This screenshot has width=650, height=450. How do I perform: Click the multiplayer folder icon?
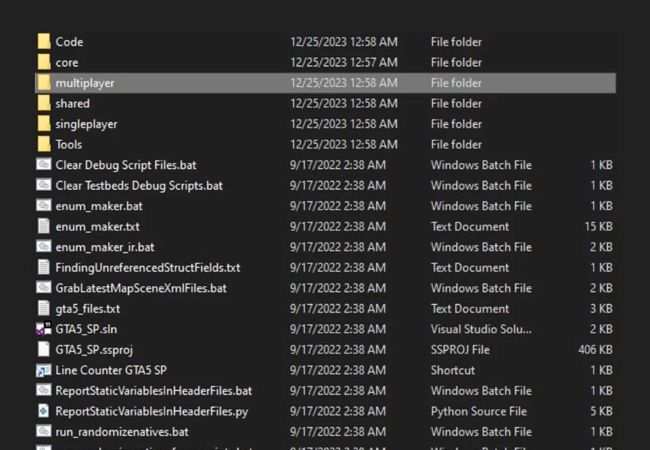(44, 83)
